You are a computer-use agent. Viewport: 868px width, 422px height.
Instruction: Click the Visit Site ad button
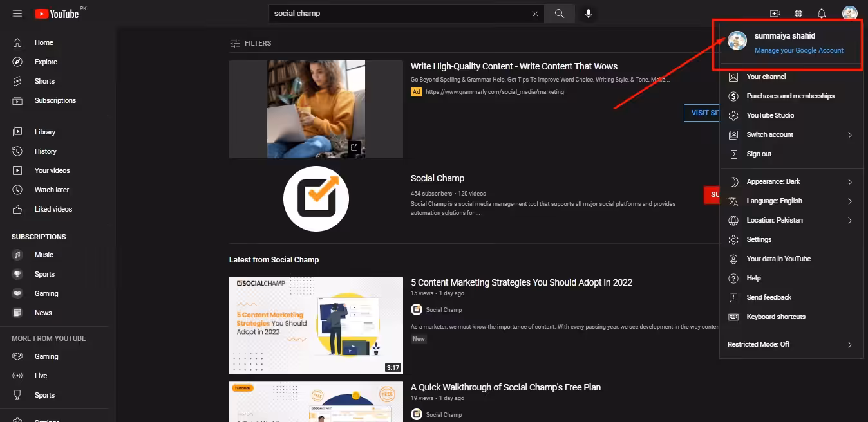coord(702,113)
